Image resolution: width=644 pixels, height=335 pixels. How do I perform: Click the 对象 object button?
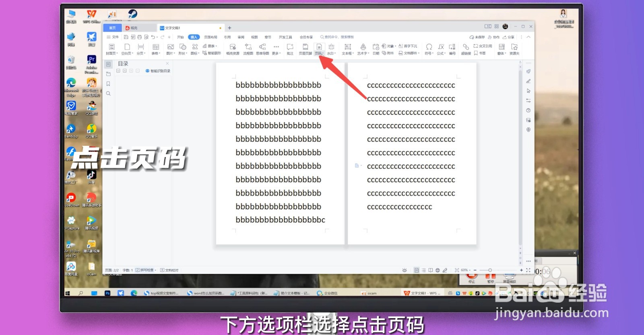(x=389, y=46)
